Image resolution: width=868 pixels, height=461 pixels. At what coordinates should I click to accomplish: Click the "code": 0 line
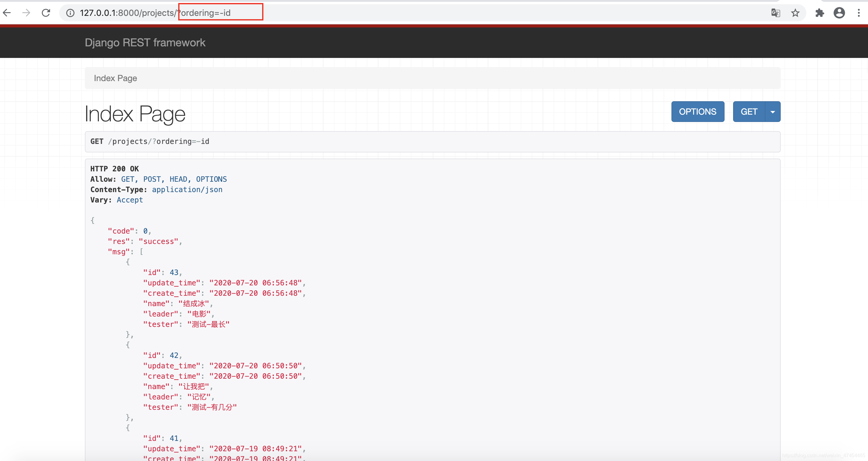pyautogui.click(x=129, y=231)
